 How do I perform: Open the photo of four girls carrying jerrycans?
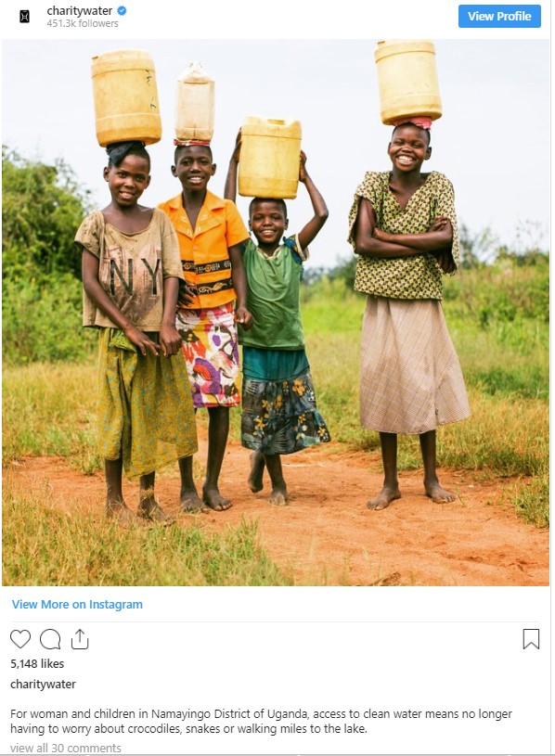point(276,313)
